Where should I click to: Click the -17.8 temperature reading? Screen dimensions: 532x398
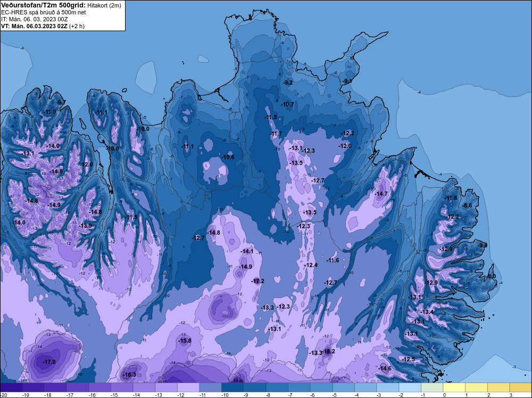49,362
